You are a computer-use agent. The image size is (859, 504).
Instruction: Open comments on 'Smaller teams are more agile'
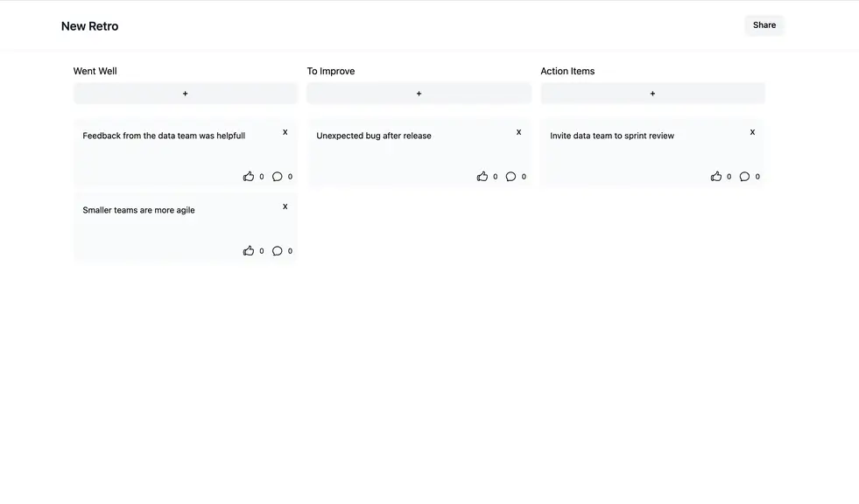278,250
